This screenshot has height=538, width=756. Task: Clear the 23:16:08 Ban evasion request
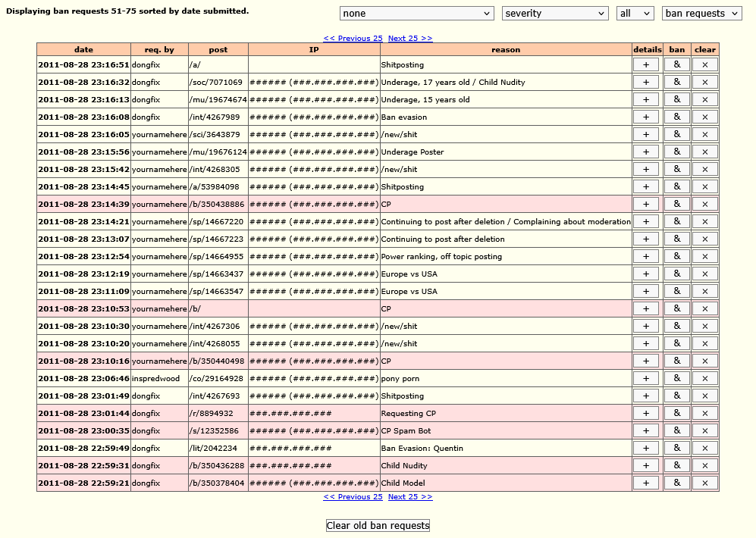pyautogui.click(x=704, y=117)
